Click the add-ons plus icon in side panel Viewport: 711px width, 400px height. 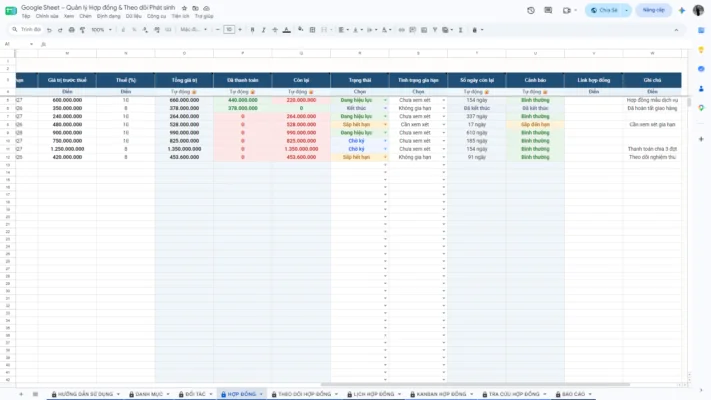pos(701,139)
